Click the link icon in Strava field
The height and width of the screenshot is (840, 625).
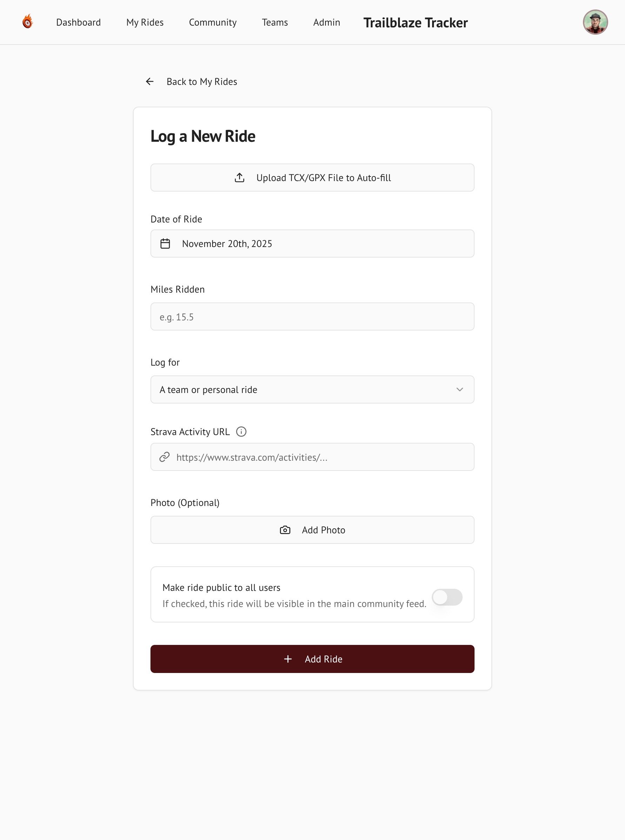164,457
